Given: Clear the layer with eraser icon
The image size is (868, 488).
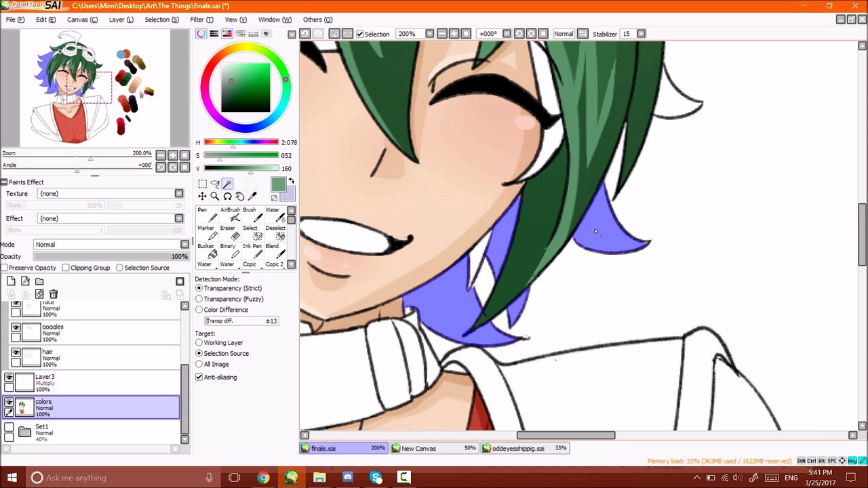Looking at the screenshot, I should click(39, 294).
